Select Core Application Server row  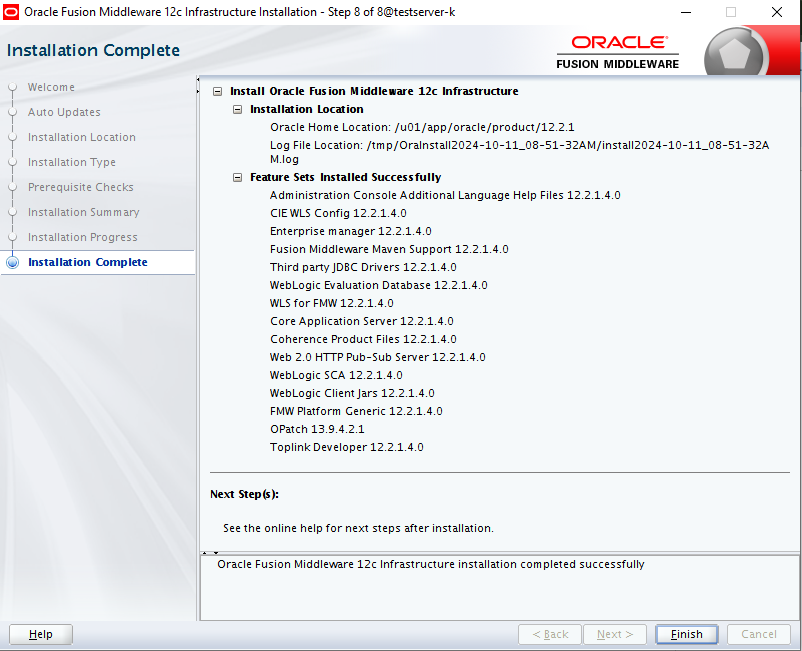[x=362, y=321]
